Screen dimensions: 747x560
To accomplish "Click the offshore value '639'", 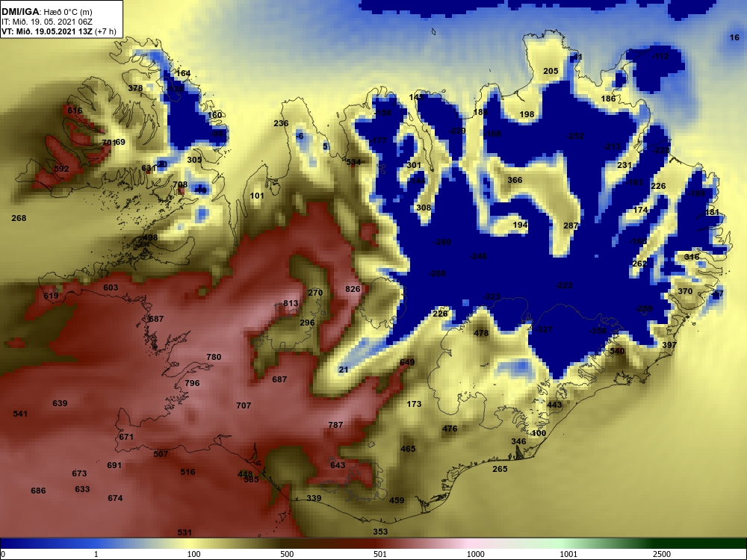I will tap(60, 403).
